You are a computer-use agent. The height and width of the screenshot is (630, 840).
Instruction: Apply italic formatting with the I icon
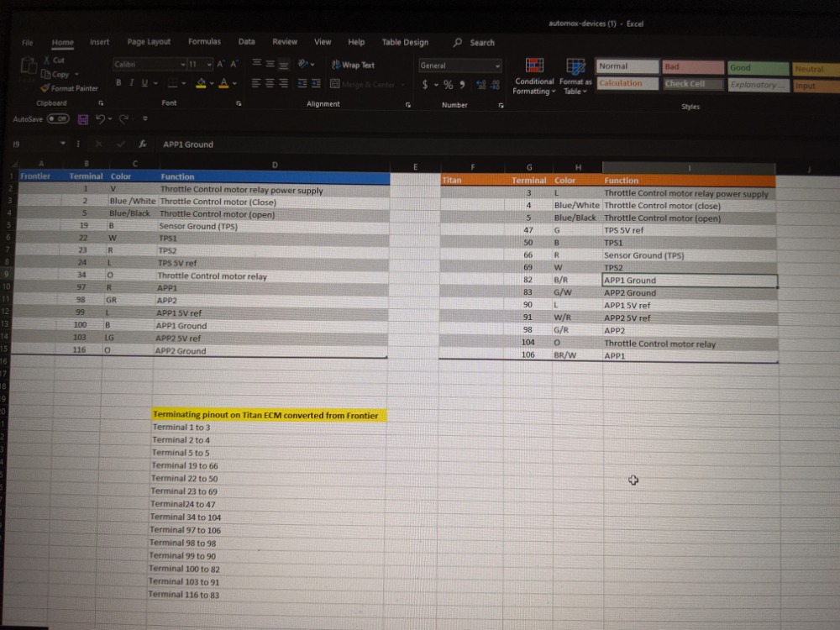(x=131, y=82)
